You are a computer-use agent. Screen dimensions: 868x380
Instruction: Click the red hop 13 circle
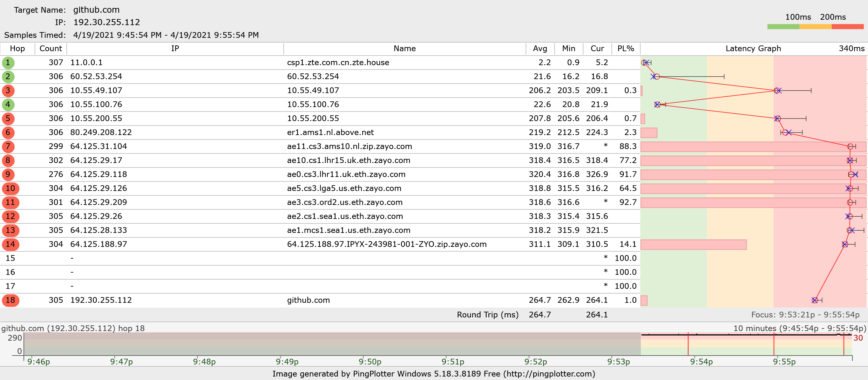pyautogui.click(x=10, y=230)
